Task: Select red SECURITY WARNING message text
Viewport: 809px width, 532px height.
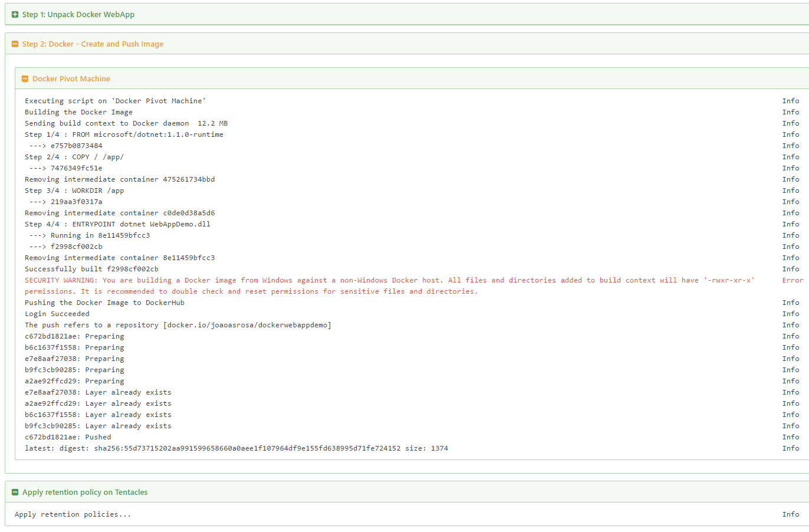Action: tap(390, 286)
